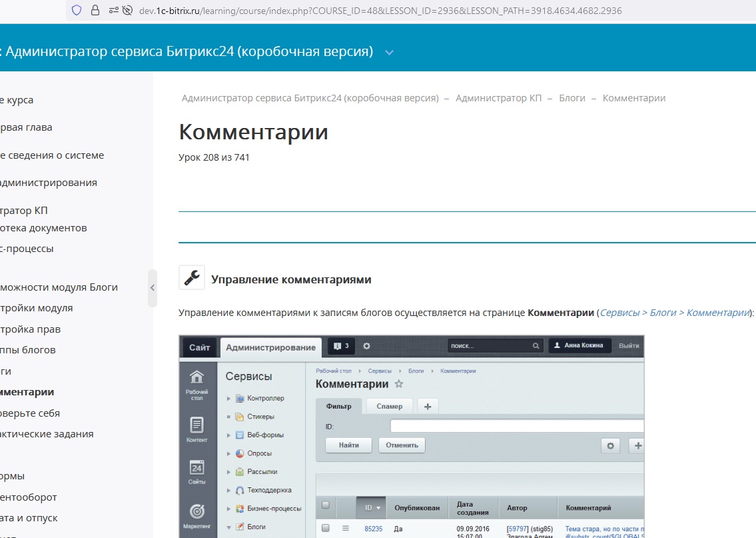
Task: Open the Проверьте себя sidebar lesson
Action: [30, 413]
